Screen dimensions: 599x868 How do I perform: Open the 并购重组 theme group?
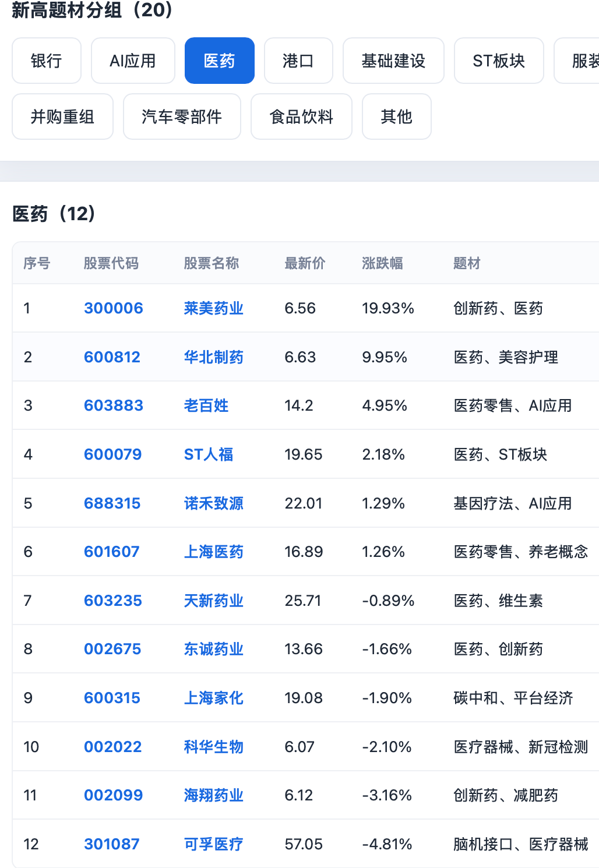click(62, 117)
